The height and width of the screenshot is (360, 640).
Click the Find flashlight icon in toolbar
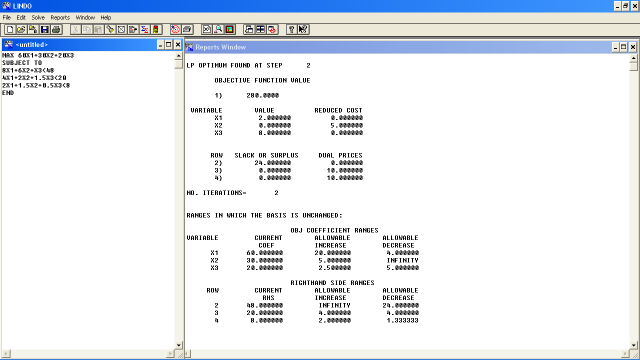coord(110,29)
